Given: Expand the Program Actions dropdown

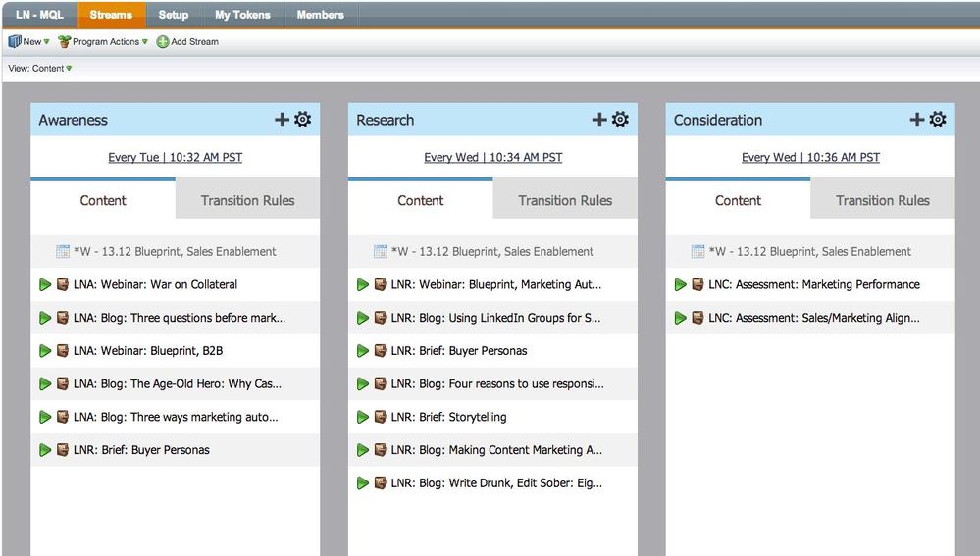Looking at the screenshot, I should (x=104, y=42).
